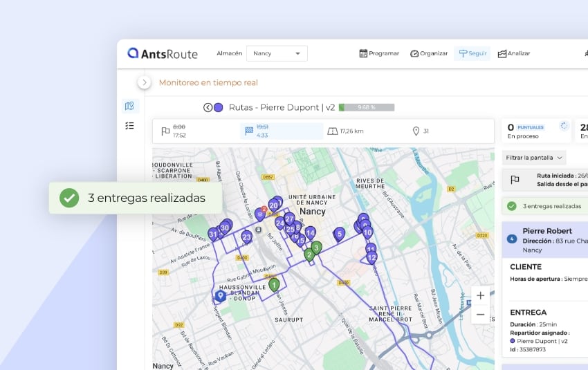
Task: Open the Programar tab
Action: point(379,53)
